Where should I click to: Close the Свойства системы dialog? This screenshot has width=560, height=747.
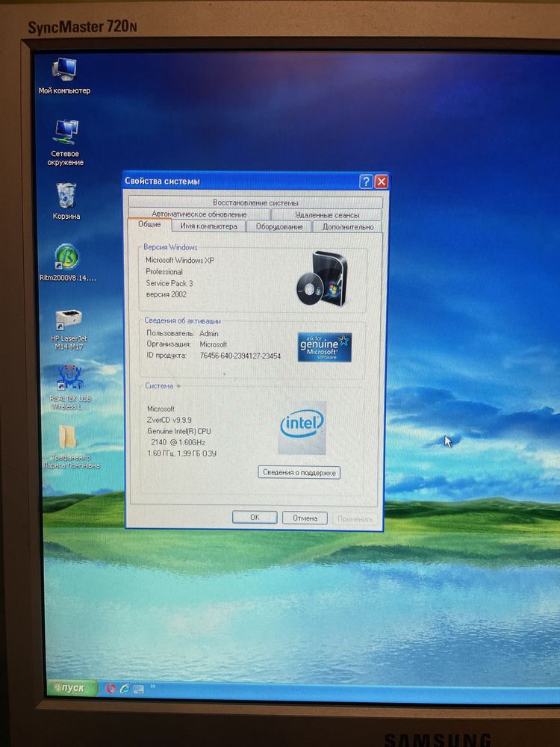382,182
